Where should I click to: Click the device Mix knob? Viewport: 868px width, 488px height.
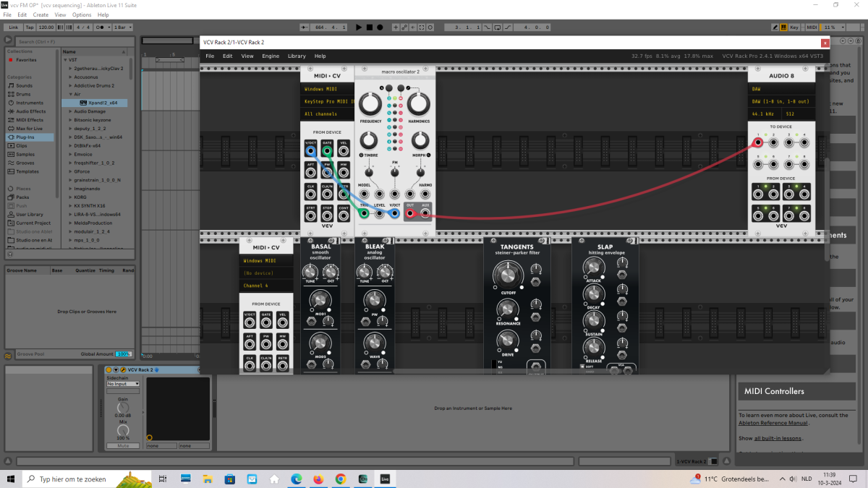(x=123, y=429)
